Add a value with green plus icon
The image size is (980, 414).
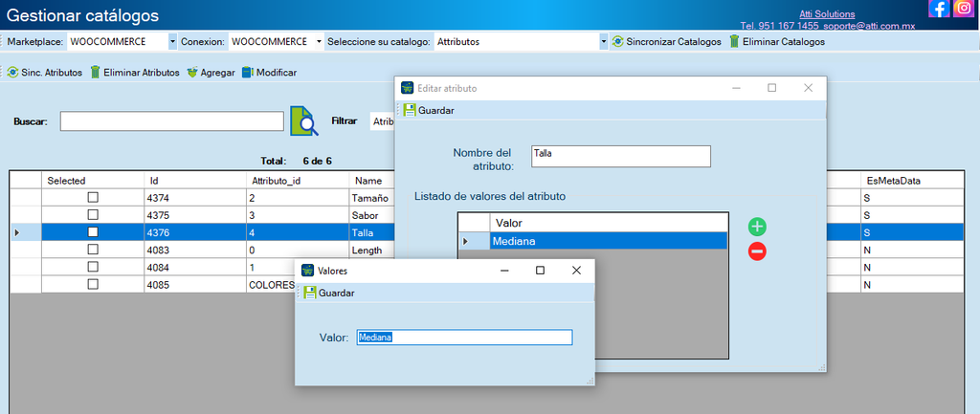[x=757, y=227]
